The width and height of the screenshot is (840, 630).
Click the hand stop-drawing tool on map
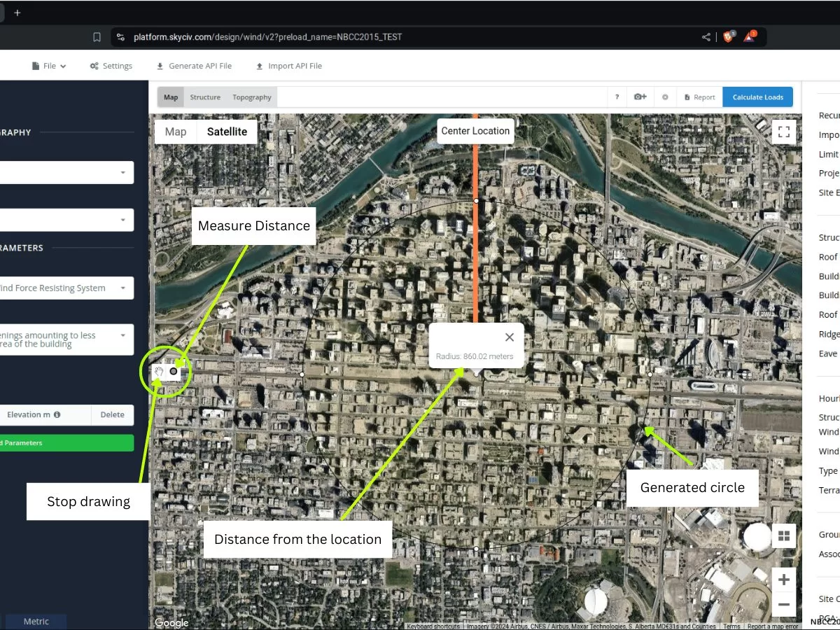click(160, 372)
